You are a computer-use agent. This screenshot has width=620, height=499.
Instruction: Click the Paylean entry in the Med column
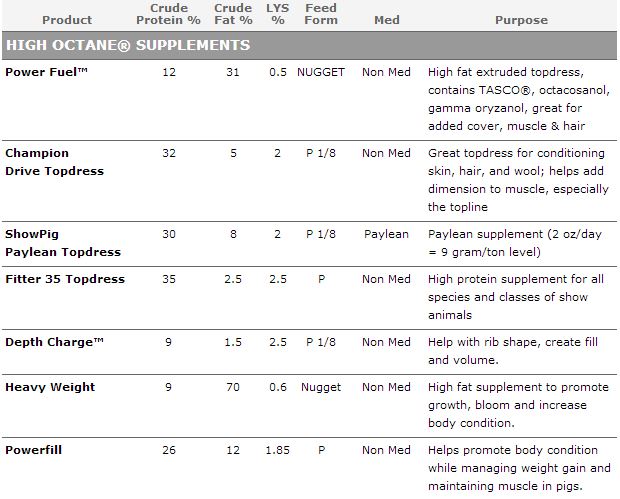[x=386, y=234]
